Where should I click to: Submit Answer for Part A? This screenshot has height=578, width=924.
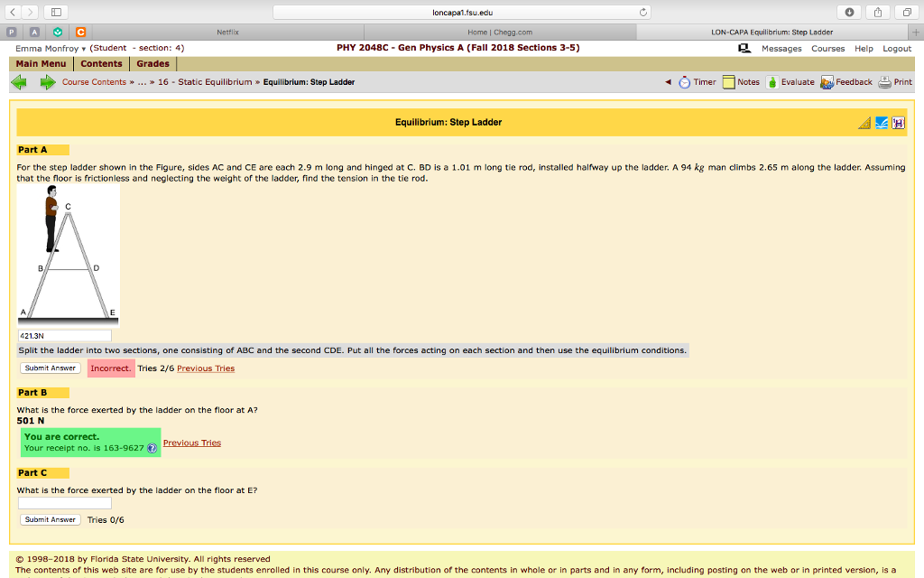(x=51, y=368)
